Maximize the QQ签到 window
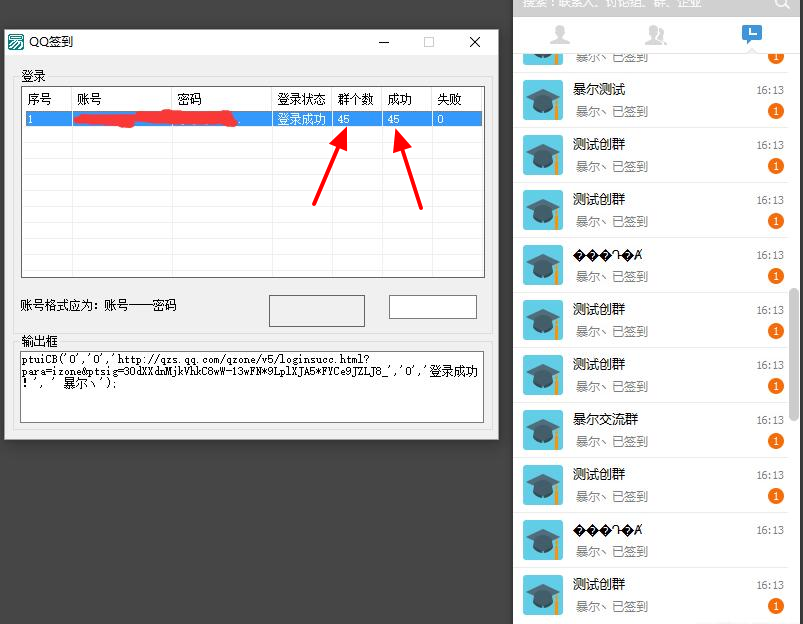This screenshot has height=624, width=803. point(429,42)
